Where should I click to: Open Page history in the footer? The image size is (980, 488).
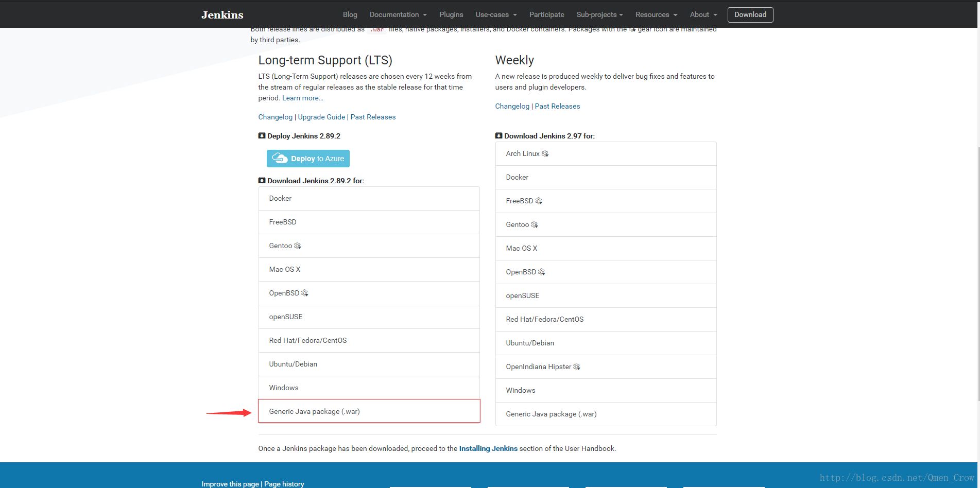click(284, 484)
